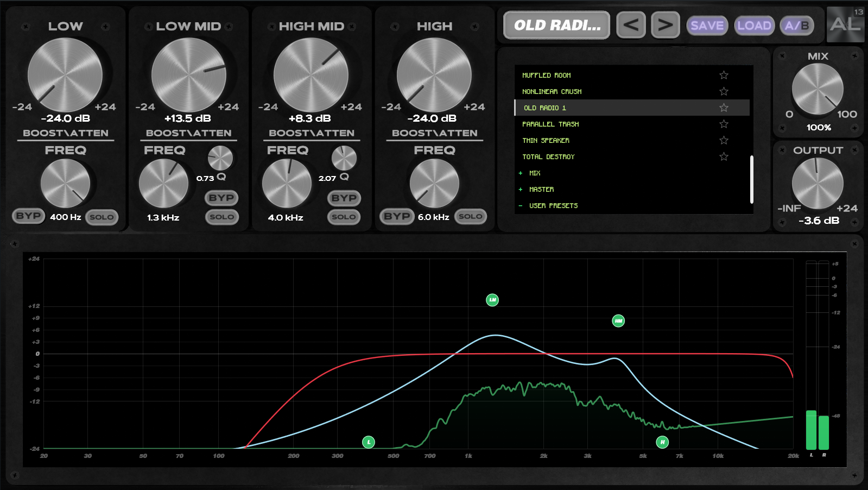Screen dimensions: 868x490
Task: Select the MUFFLED ROOM preset
Action: pos(632,75)
